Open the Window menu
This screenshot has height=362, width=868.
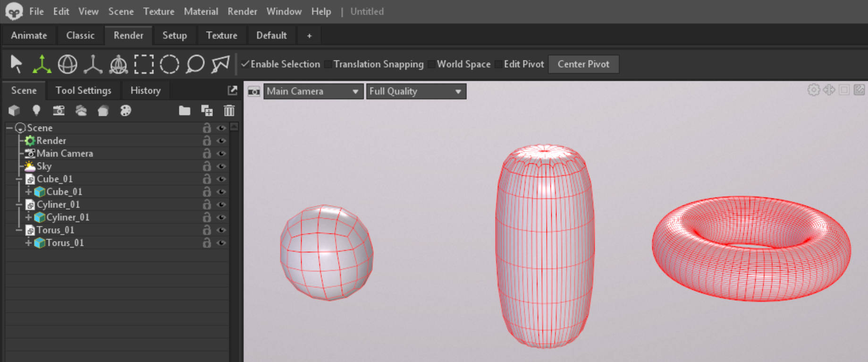pos(284,11)
